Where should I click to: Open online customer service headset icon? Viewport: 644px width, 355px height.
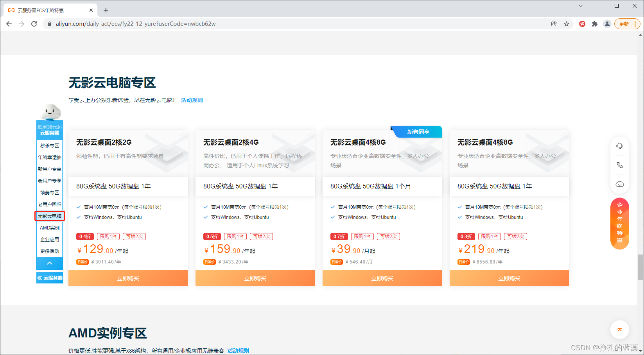[620, 146]
